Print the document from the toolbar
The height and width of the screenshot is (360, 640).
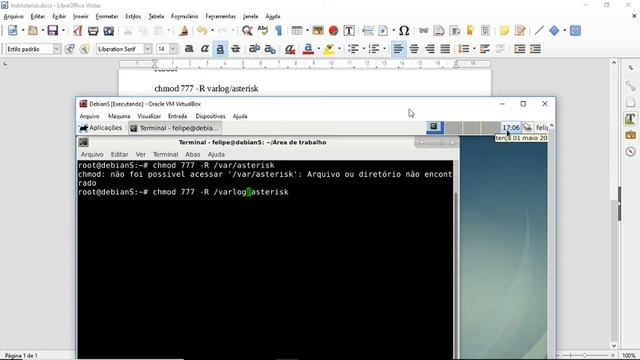(x=93, y=31)
